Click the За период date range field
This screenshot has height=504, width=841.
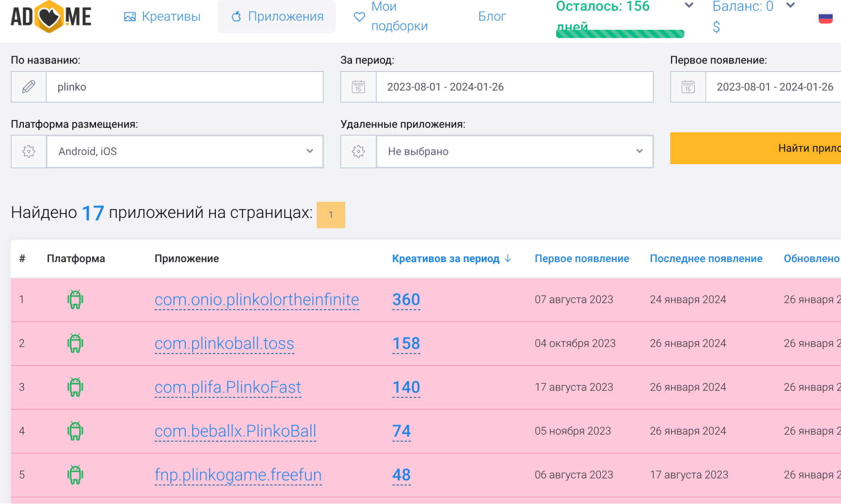pyautogui.click(x=515, y=87)
